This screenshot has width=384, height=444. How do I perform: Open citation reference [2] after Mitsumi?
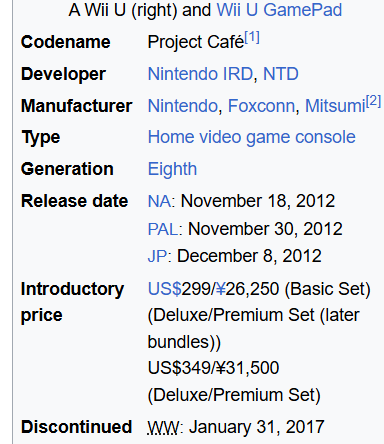point(373,101)
